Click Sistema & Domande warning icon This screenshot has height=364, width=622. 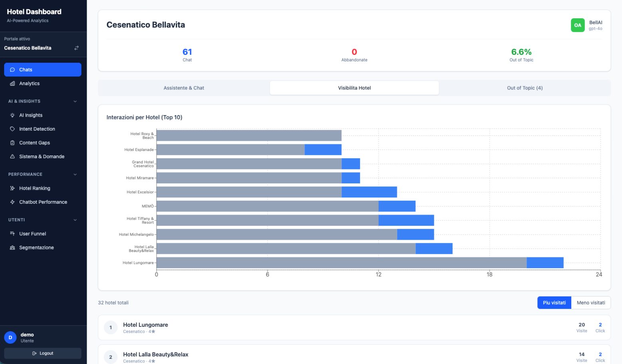12,157
